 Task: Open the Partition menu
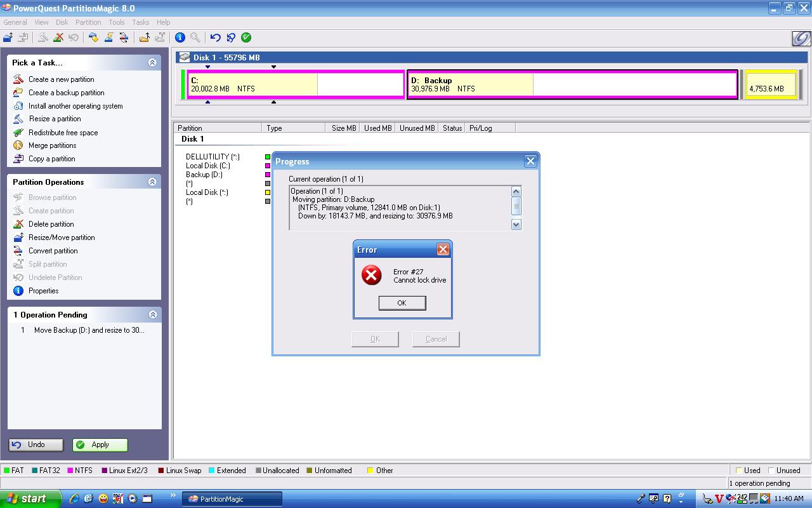coord(88,22)
